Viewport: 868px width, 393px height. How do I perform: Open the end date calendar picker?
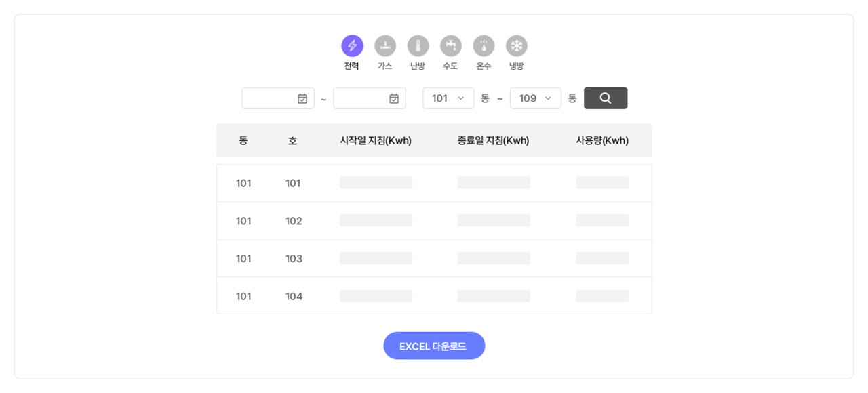396,98
